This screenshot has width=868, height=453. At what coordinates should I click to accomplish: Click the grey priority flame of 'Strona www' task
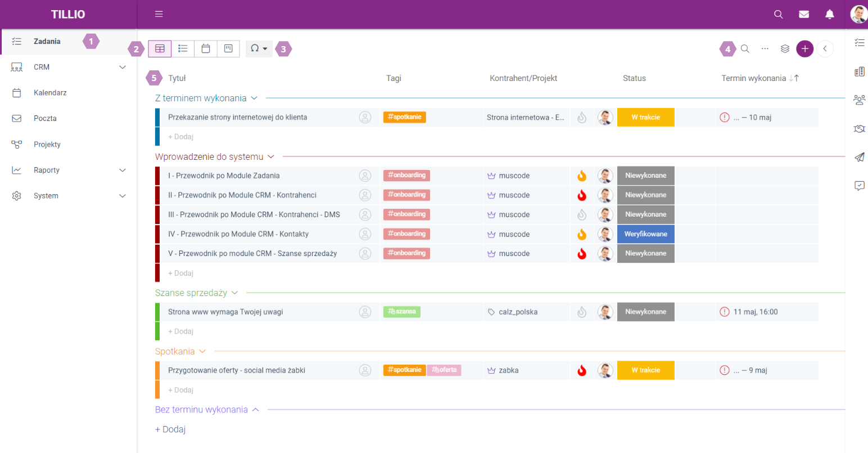coord(582,312)
